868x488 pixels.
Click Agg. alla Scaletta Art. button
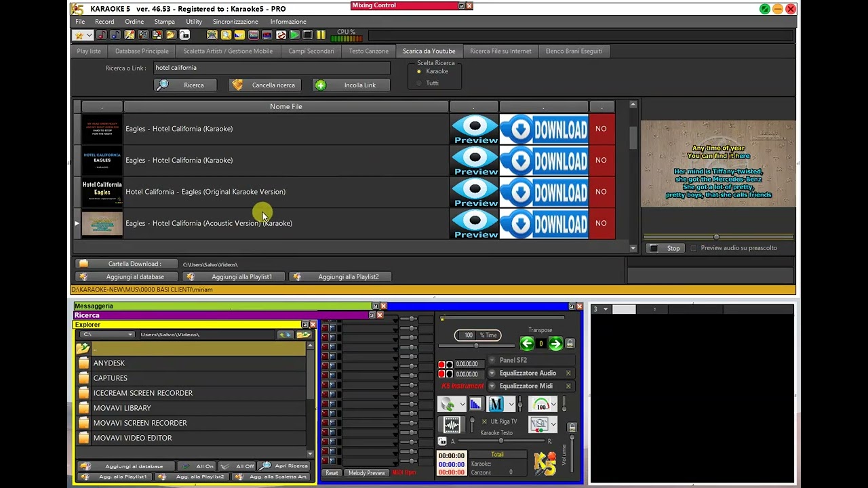tap(271, 477)
